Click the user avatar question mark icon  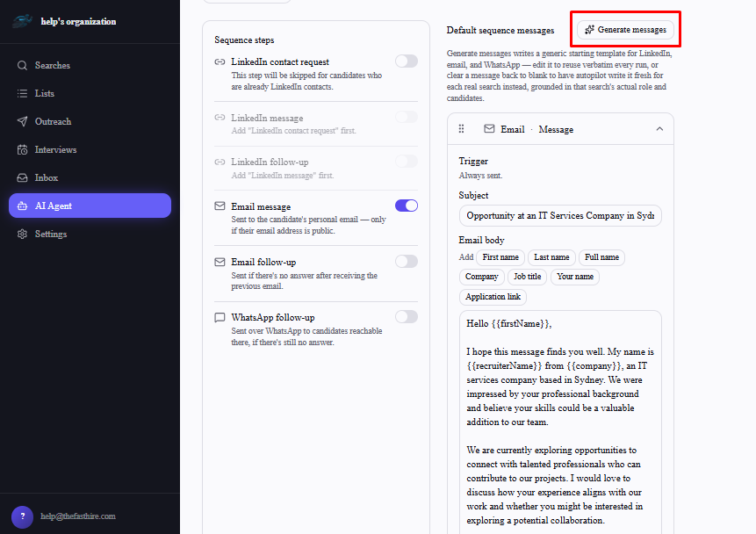tap(22, 516)
